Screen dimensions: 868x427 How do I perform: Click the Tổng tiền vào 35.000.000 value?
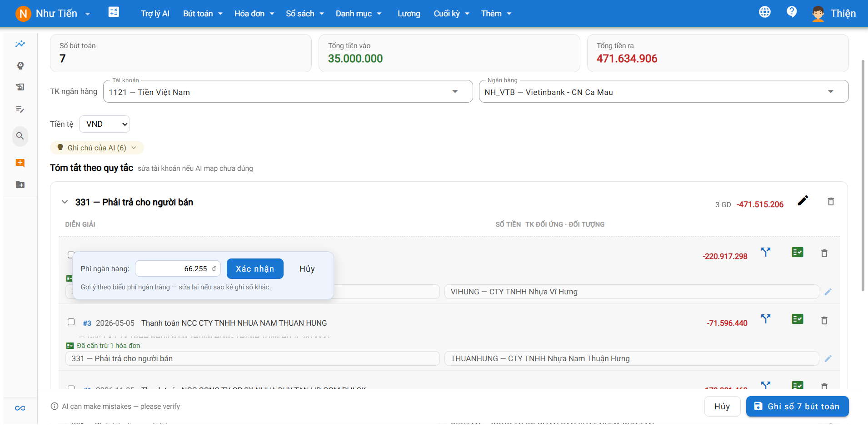[x=355, y=59]
